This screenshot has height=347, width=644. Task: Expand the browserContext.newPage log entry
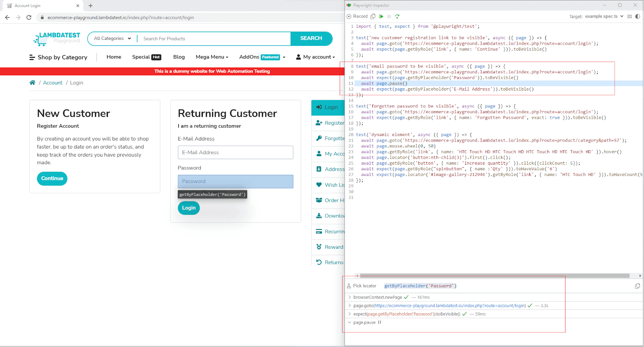click(x=349, y=297)
